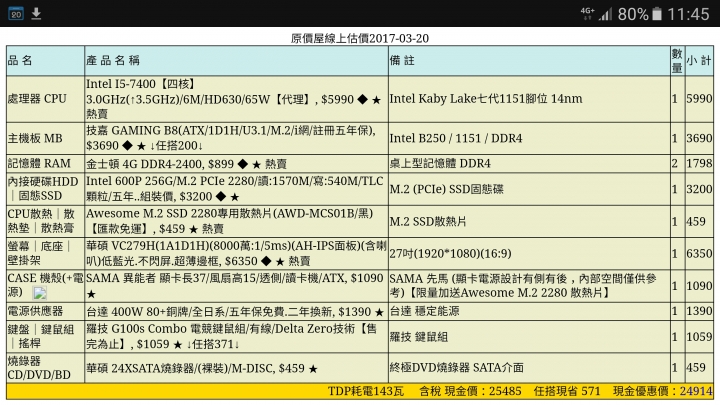Select the 鍵盤｜鍵鼠組｜搖桿 category cell
720x405 pixels.
45,337
